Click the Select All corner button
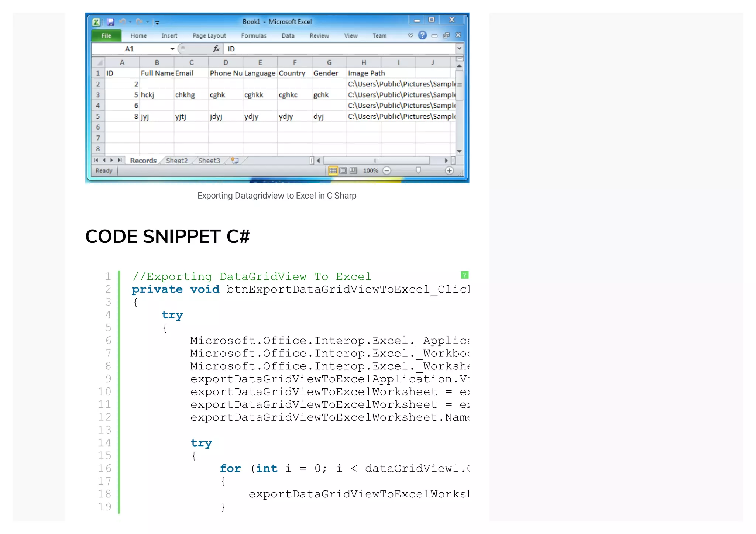 tap(98, 62)
